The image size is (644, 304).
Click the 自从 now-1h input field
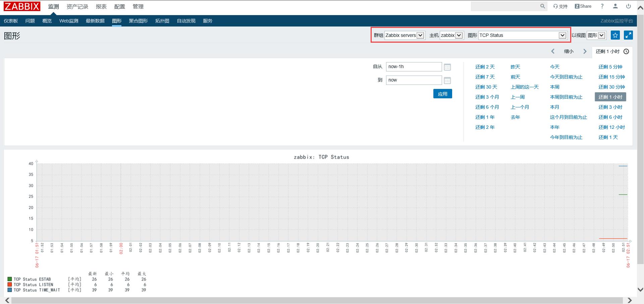(414, 67)
